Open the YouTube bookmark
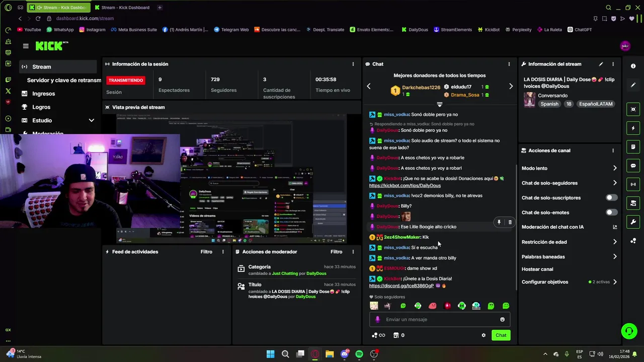The height and width of the screenshot is (362, 644). pos(29,30)
